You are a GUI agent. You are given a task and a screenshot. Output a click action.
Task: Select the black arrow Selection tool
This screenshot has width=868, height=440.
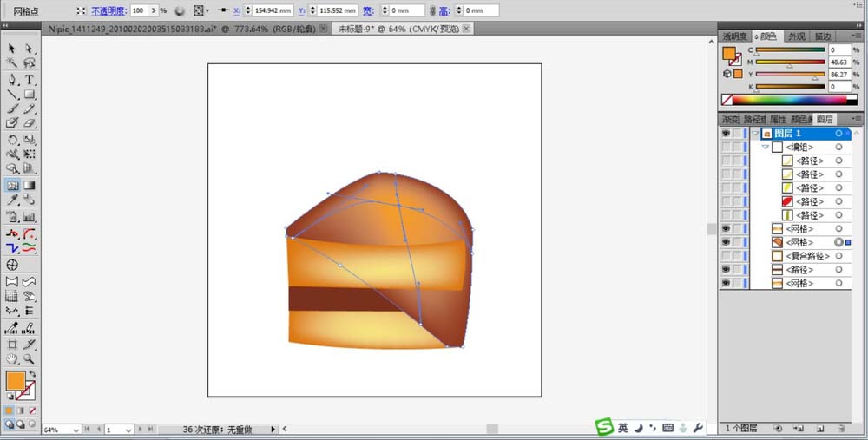tap(13, 49)
